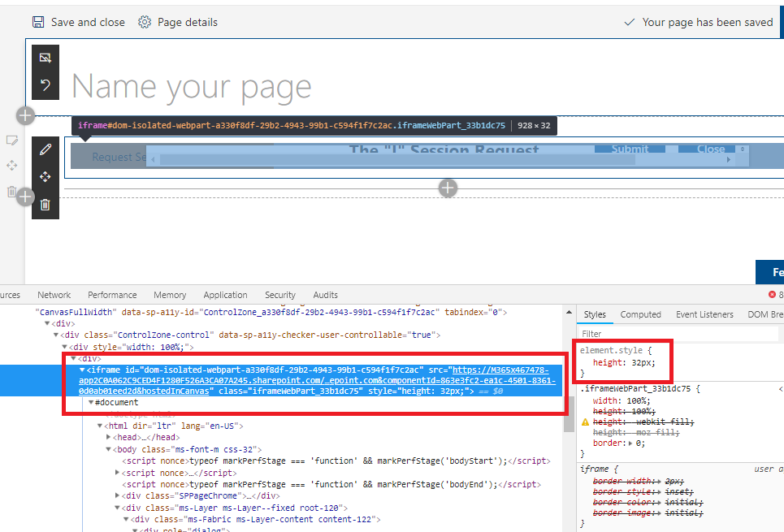Delete web part using black trash icon

click(x=45, y=205)
